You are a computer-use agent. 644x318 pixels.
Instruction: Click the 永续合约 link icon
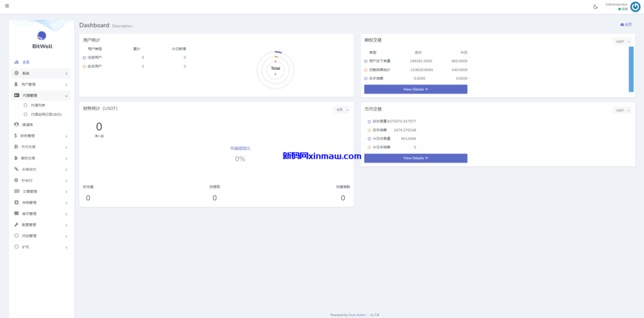pyautogui.click(x=16, y=169)
